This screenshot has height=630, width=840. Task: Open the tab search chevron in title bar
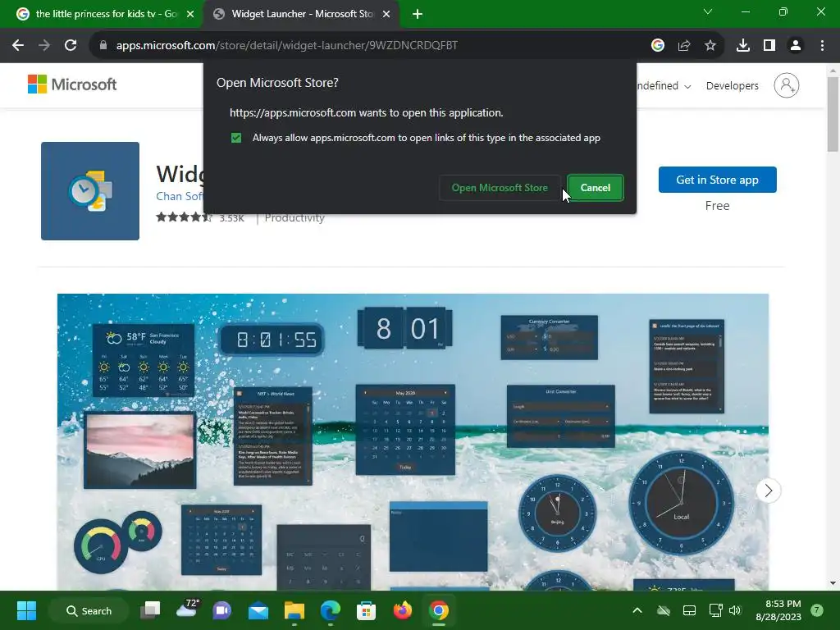(708, 11)
